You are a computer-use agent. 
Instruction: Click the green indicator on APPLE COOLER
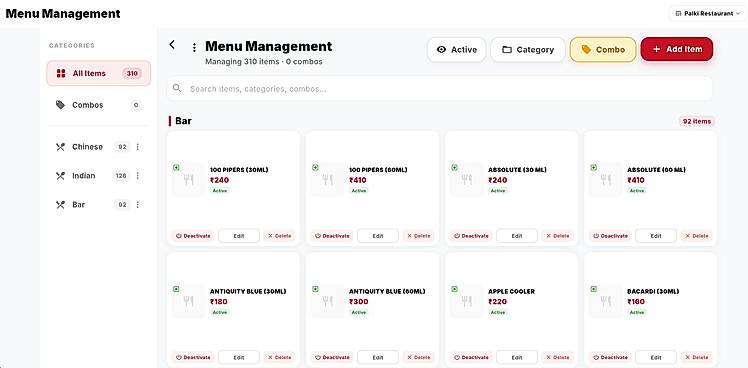point(454,289)
